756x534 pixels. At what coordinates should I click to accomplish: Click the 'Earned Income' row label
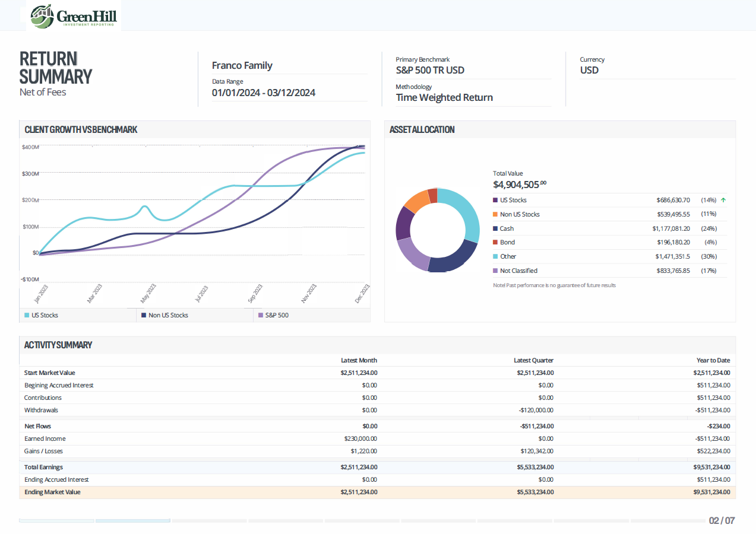point(45,438)
